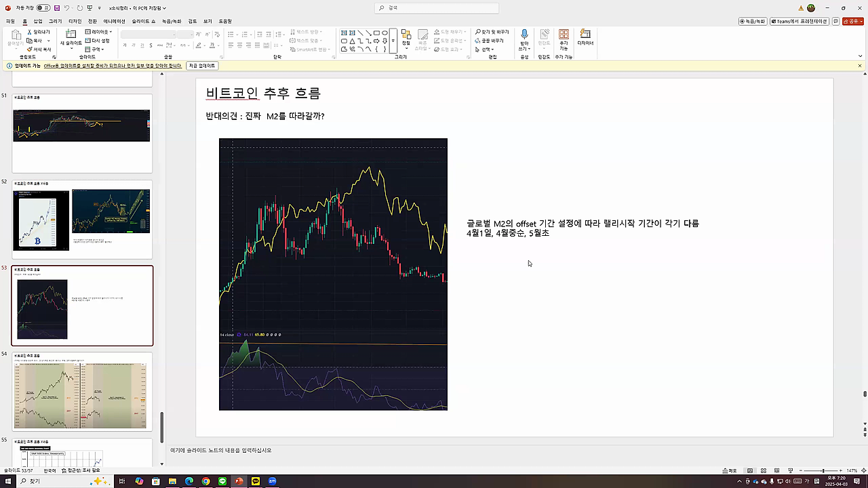This screenshot has width=868, height=488.
Task: Switch to slide sorter view
Action: point(764,470)
